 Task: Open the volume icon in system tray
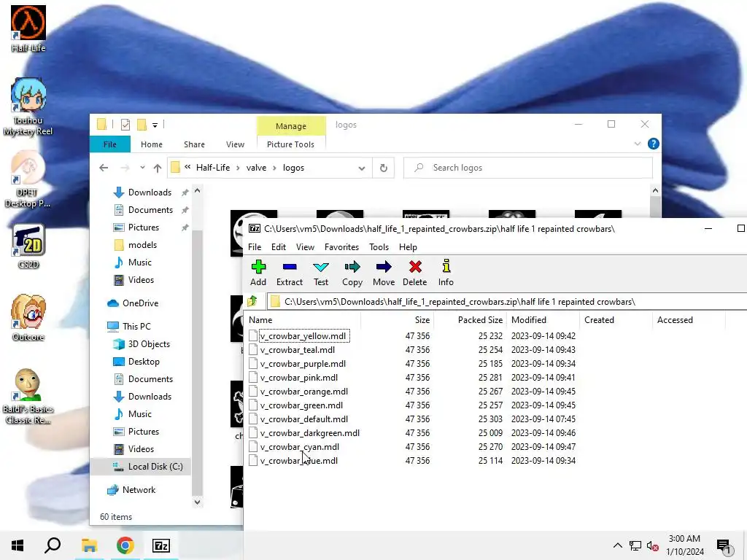tap(652, 545)
